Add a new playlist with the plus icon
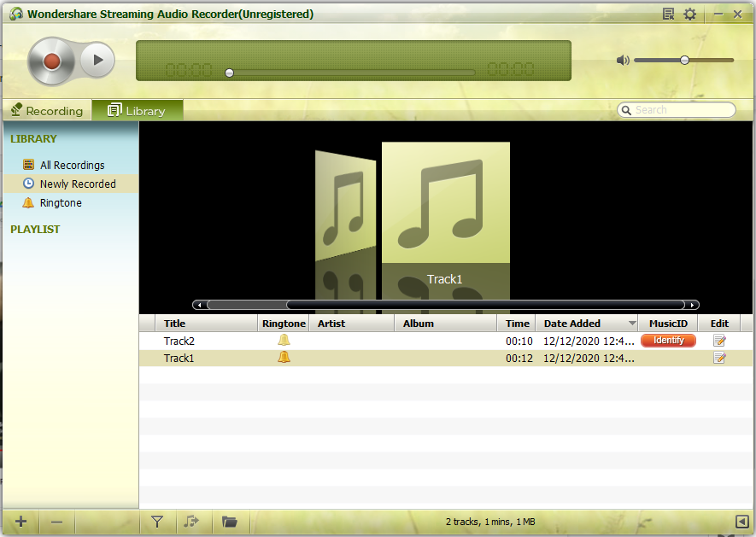 click(20, 521)
